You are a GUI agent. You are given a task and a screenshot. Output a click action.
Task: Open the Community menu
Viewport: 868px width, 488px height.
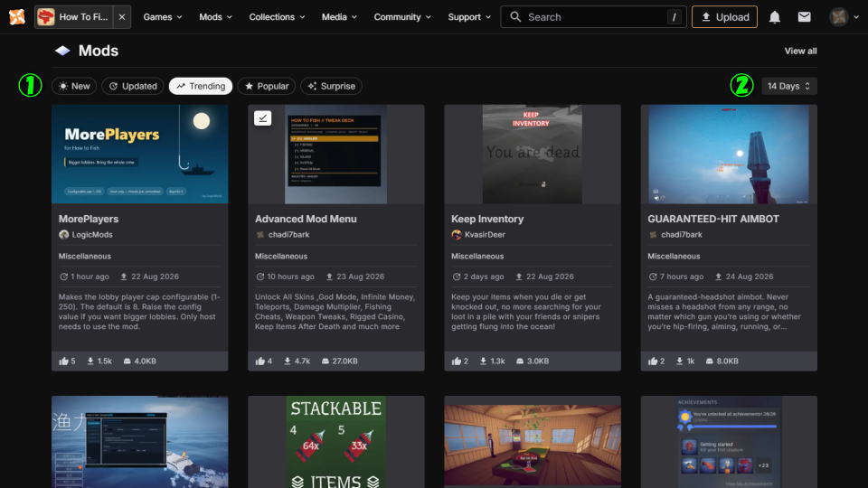[x=401, y=16]
